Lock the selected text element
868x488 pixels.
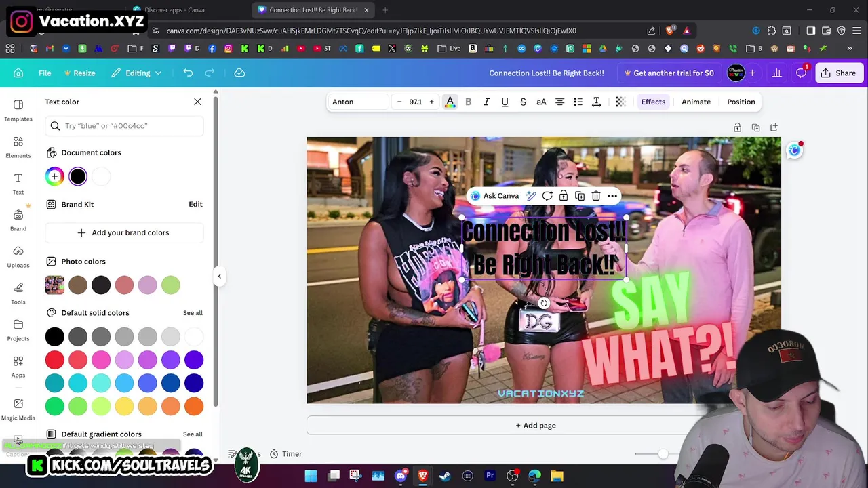pyautogui.click(x=564, y=196)
